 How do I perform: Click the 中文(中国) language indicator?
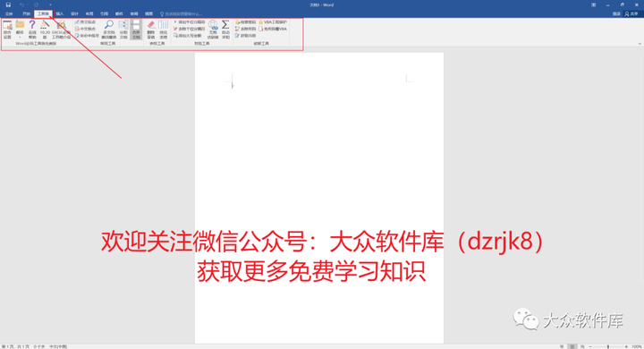58,346
